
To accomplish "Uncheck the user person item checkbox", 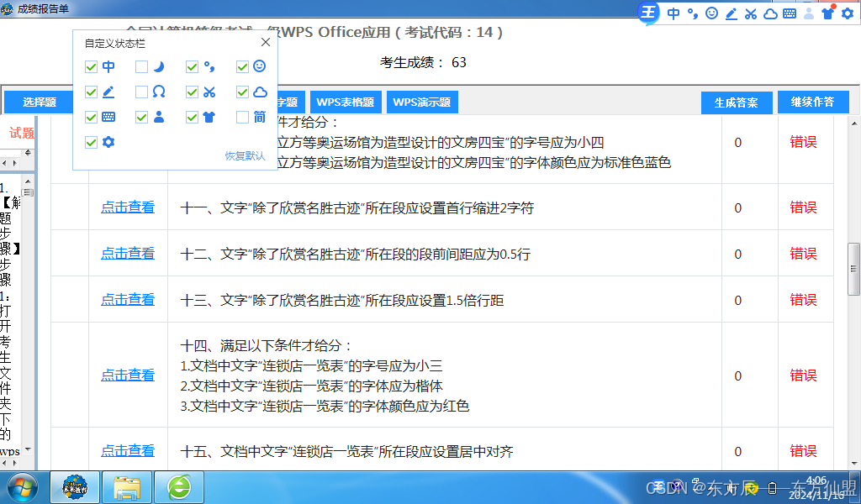I will [x=141, y=118].
